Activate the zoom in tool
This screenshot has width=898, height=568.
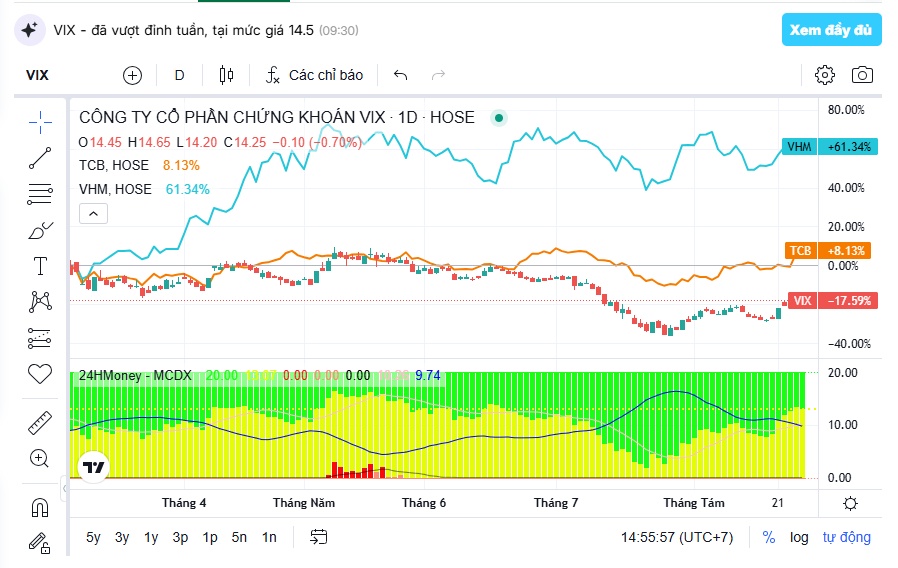tap(39, 458)
